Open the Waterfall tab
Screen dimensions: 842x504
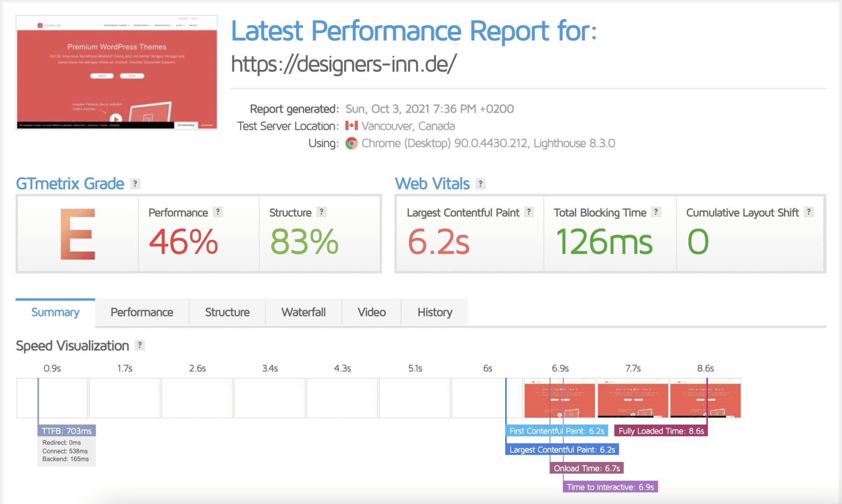tap(304, 312)
